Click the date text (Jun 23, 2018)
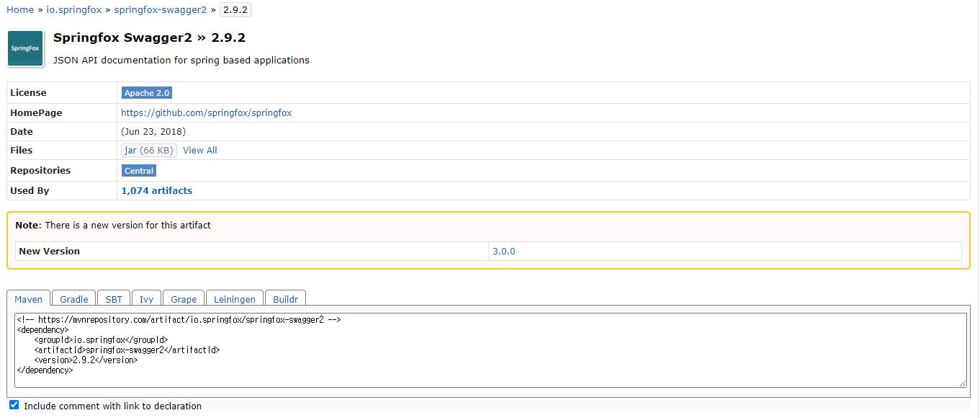 [153, 132]
